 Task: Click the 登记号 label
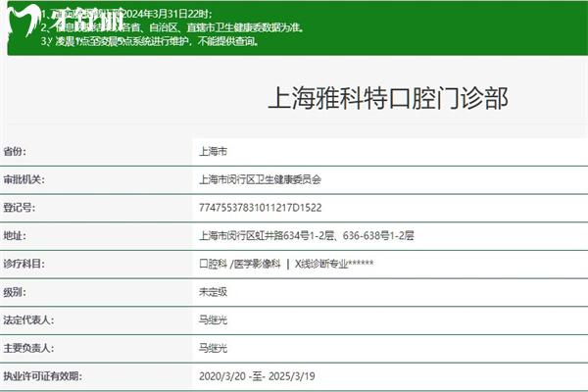(20, 208)
